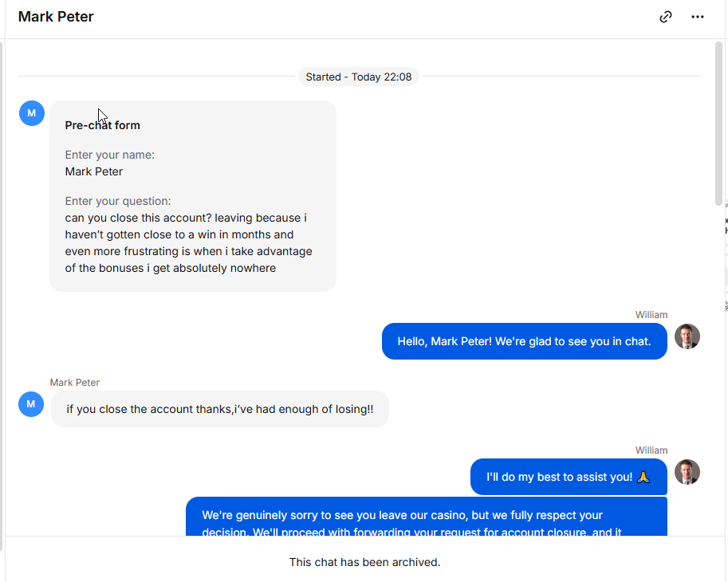Click William's photo beside the greeting
Screen dimensions: 728x582
coord(687,336)
